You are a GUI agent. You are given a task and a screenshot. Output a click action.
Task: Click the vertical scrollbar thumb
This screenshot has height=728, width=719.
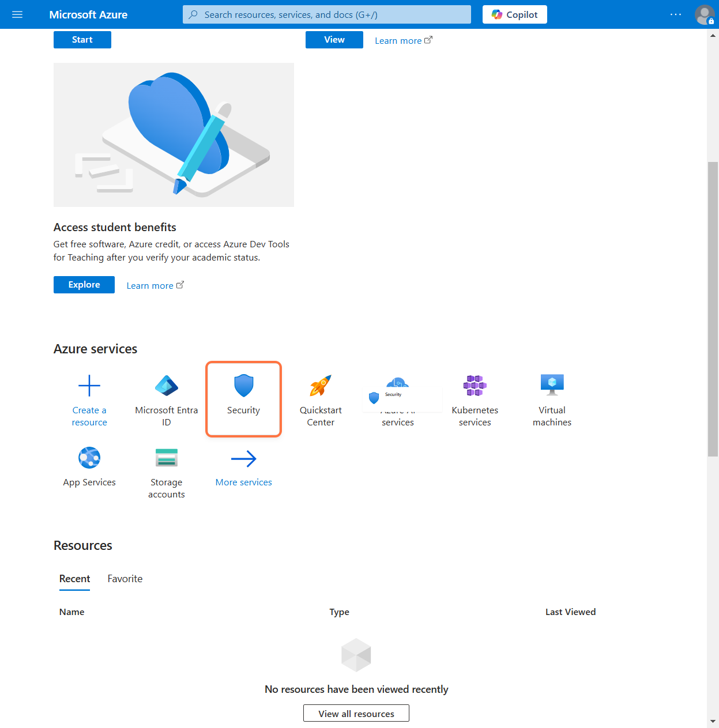[x=713, y=309]
